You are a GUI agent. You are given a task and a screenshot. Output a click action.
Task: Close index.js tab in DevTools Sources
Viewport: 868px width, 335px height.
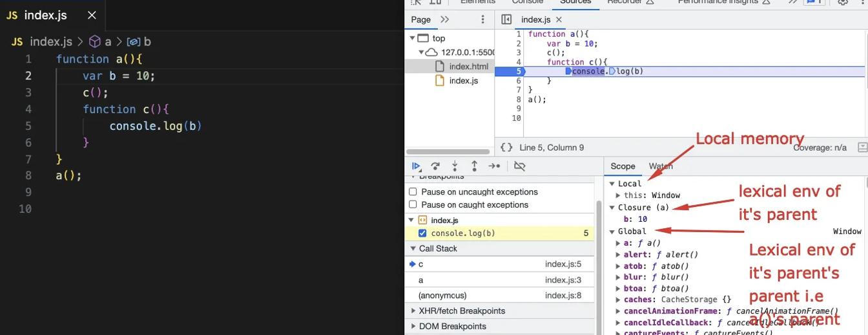pyautogui.click(x=559, y=19)
